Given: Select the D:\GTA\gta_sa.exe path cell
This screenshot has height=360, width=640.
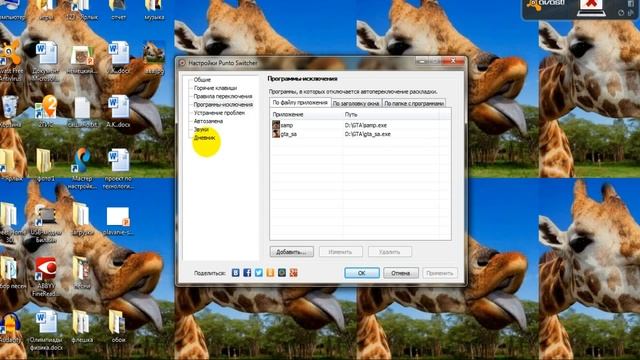Looking at the screenshot, I should tap(368, 134).
